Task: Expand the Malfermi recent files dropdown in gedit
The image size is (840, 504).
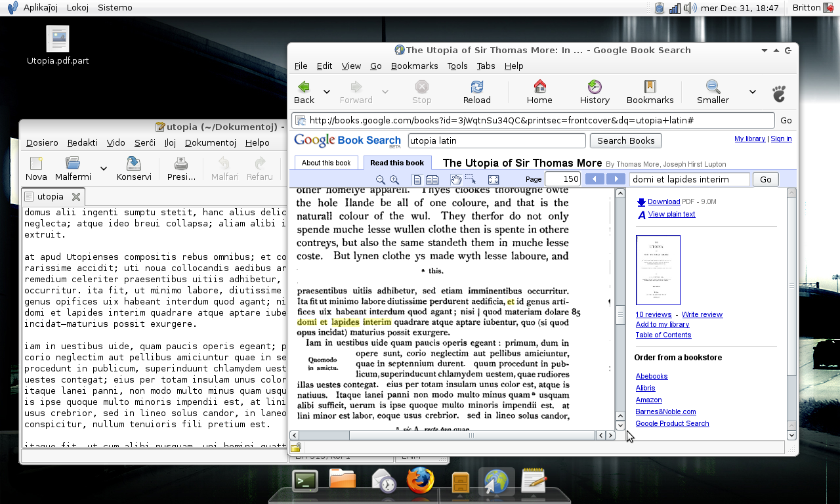Action: click(x=104, y=169)
